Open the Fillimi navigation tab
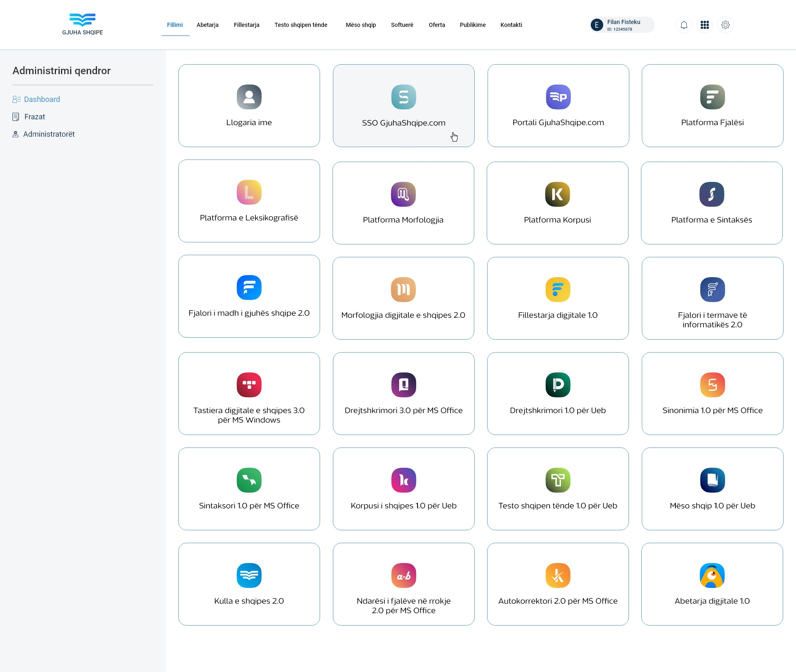Screen dimensions: 796x672 click(175, 25)
